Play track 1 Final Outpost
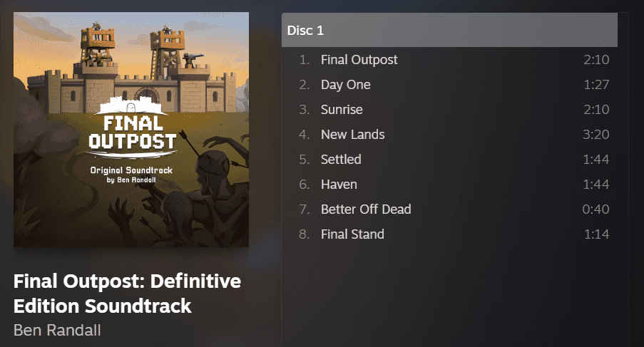The height and width of the screenshot is (347, 644). coord(449,59)
